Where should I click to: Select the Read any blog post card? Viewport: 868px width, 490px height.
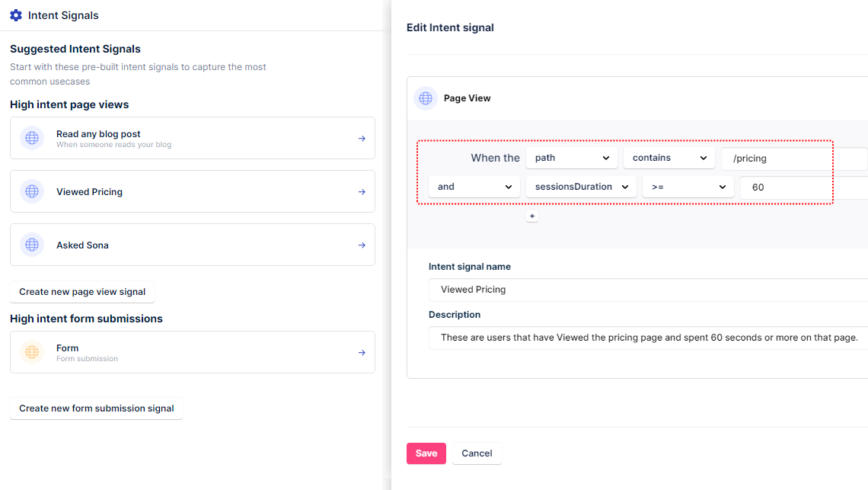point(193,138)
